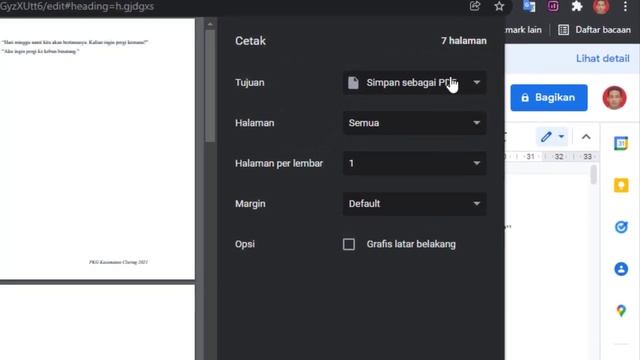
Task: Open Google Maps side panel icon
Action: coord(621,311)
